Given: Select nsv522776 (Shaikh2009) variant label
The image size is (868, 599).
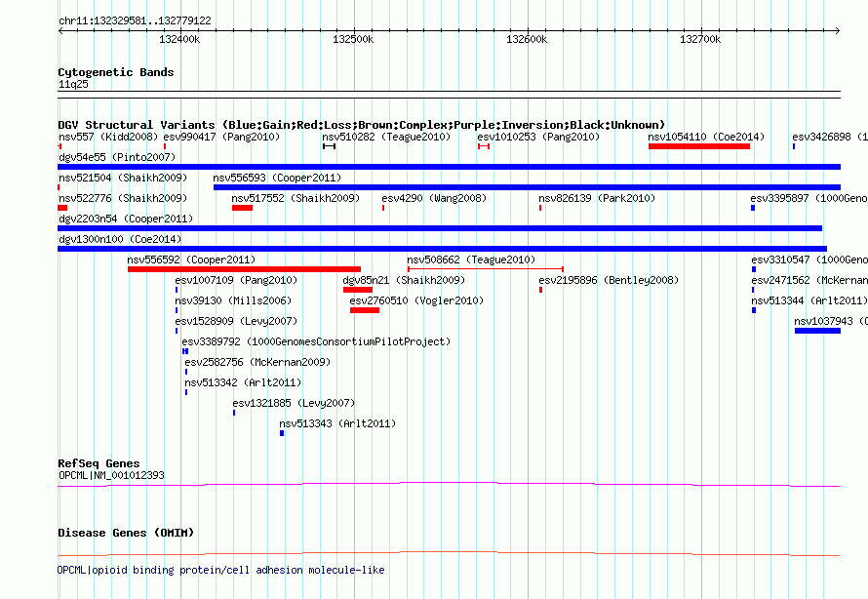Looking at the screenshot, I should point(123,198).
